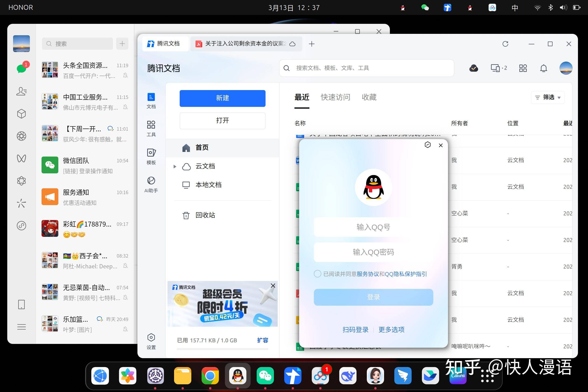
Task: Click Bluetooth icon in status bar
Action: (x=550, y=7)
